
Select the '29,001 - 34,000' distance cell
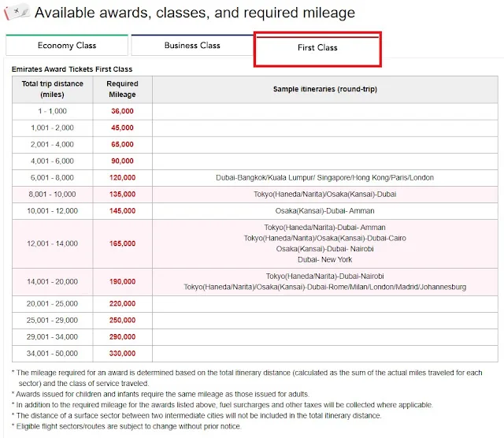pyautogui.click(x=53, y=337)
